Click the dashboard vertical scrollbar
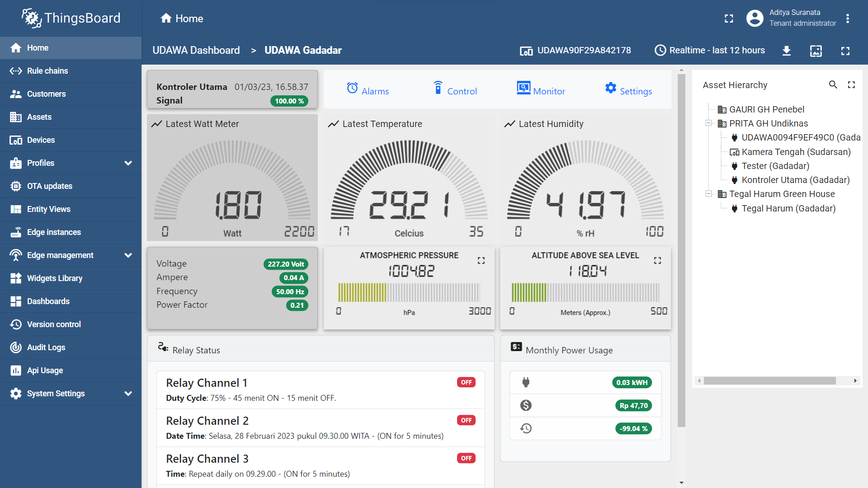This screenshot has height=488, width=868. [682, 250]
